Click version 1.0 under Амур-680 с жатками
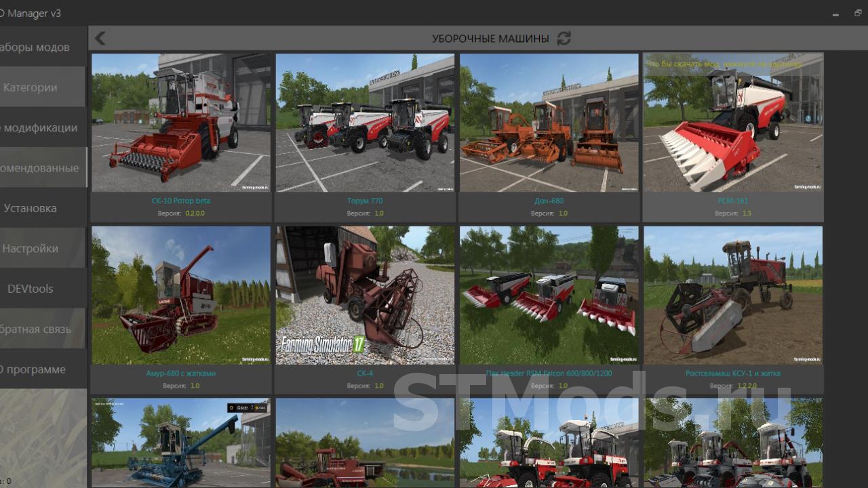 tap(195, 386)
